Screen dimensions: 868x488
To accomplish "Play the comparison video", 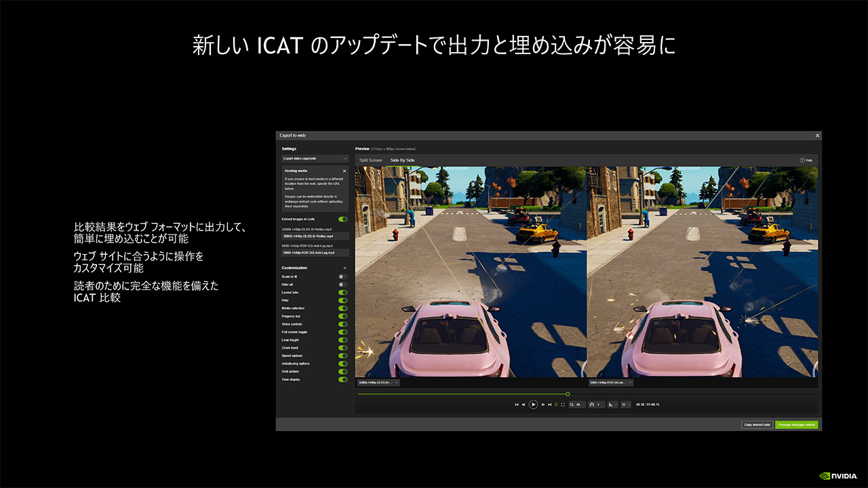I will [x=533, y=405].
